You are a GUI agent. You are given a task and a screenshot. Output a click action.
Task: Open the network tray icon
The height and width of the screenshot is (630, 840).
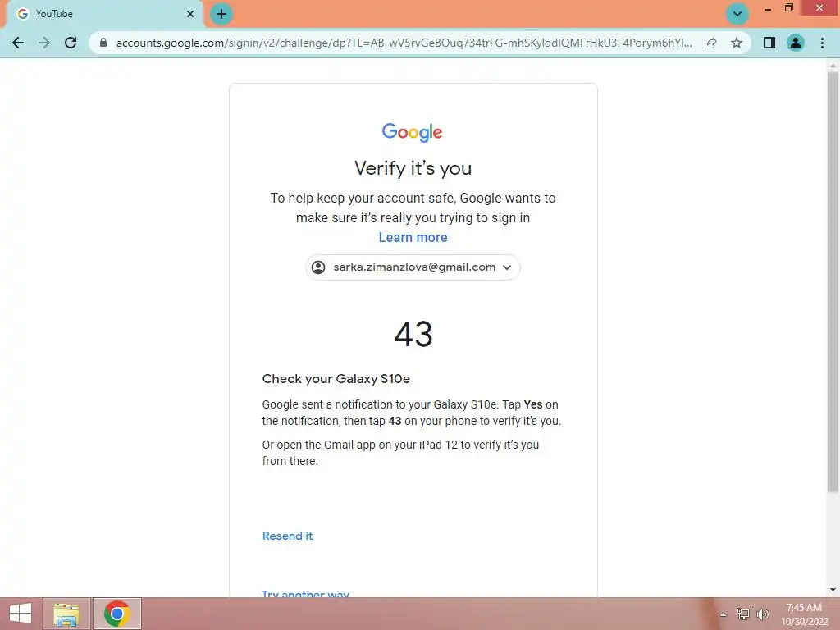point(743,614)
